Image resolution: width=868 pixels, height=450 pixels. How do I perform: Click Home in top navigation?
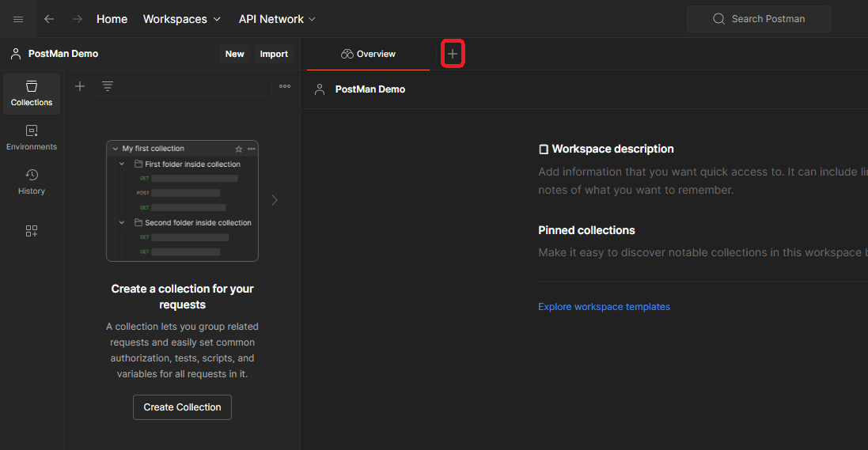[112, 19]
